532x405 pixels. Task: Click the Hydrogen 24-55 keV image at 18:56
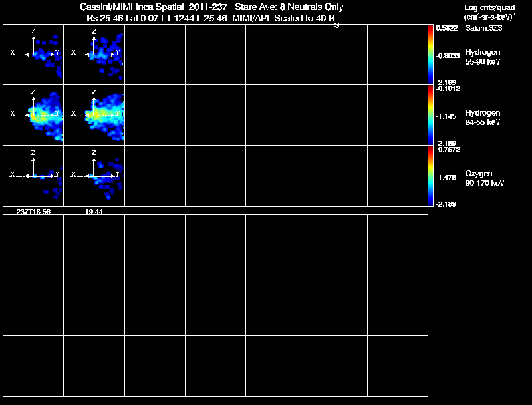pos(33,115)
